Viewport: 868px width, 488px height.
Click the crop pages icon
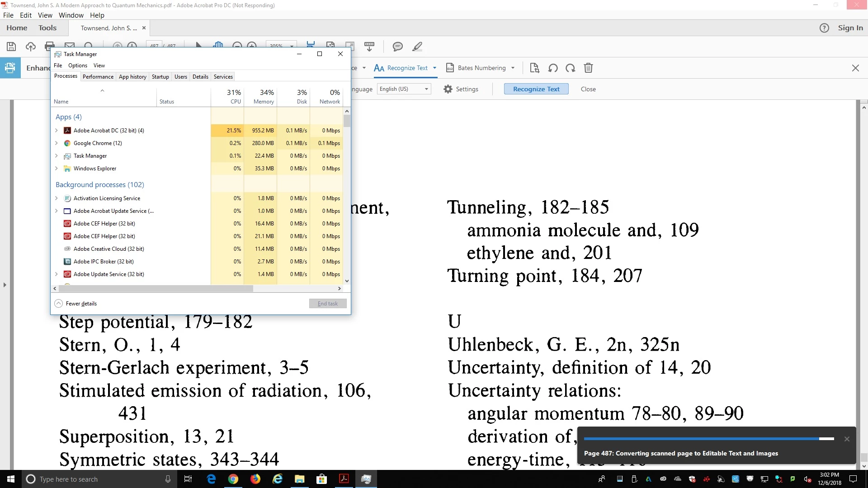click(x=534, y=68)
